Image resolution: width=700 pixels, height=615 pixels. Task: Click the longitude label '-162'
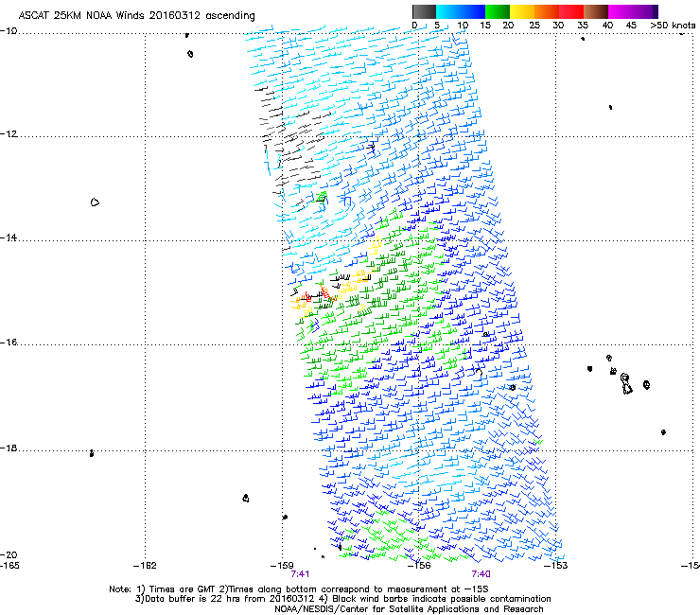[x=145, y=566]
